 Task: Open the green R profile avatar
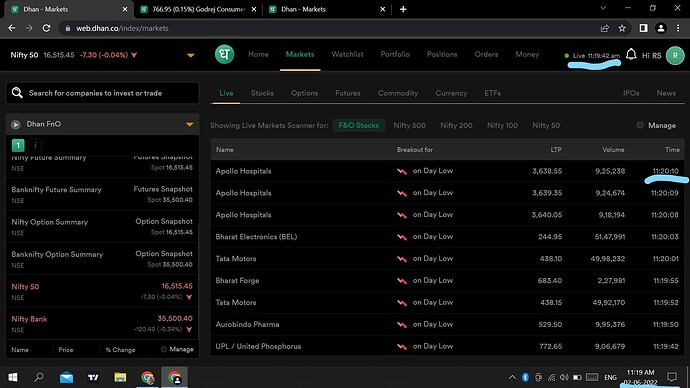[x=675, y=55]
